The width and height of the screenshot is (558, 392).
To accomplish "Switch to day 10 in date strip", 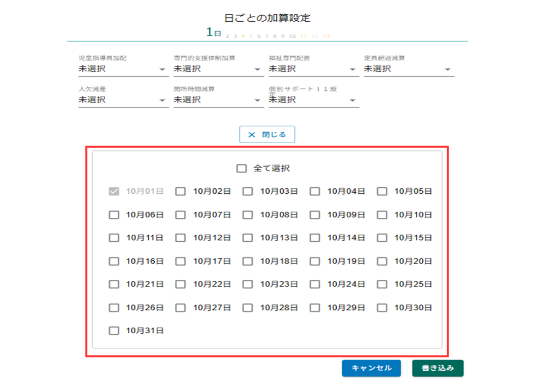I will (293, 36).
